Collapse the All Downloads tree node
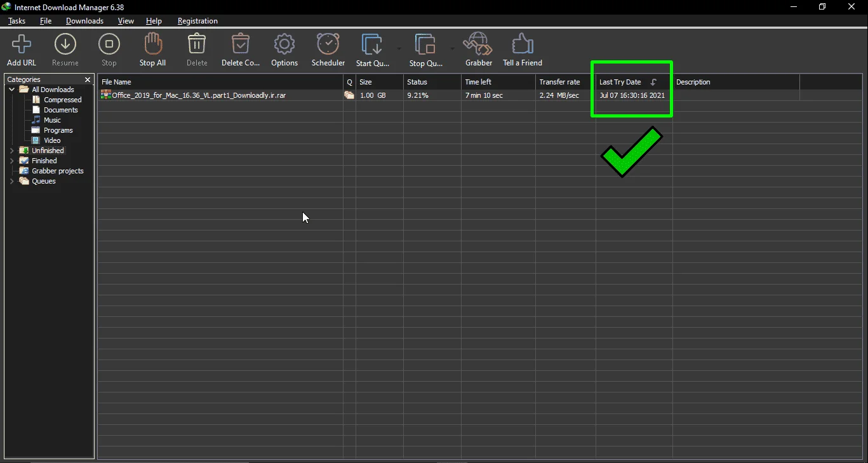The width and height of the screenshot is (868, 463). click(x=12, y=90)
